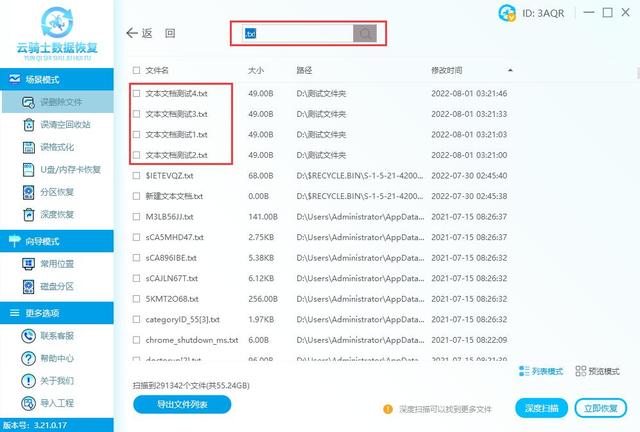640x432 pixels.
Task: Check the 文本文档测试1.txt file
Action: pos(136,134)
